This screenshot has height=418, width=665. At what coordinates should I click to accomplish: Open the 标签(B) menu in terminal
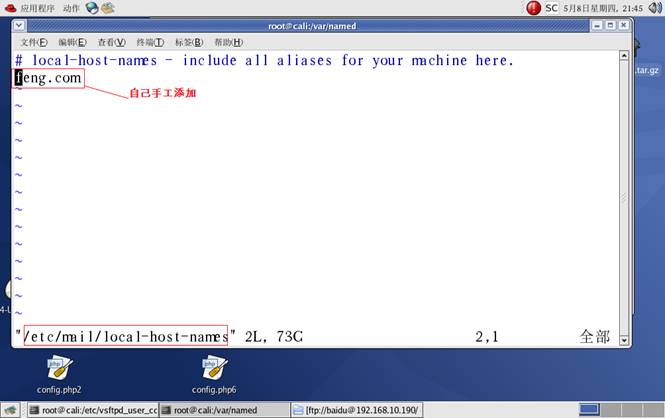pos(189,42)
